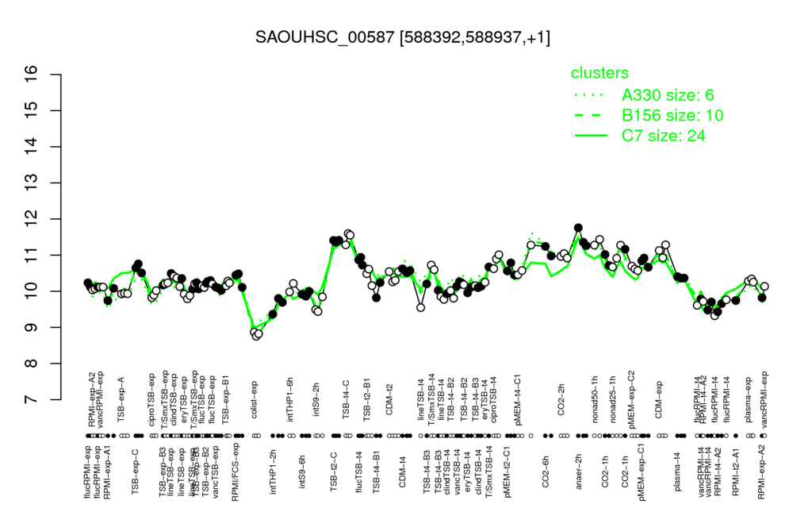Click y-axis tick label 8
Screen dimensions: 812x508
pyautogui.click(x=32, y=364)
